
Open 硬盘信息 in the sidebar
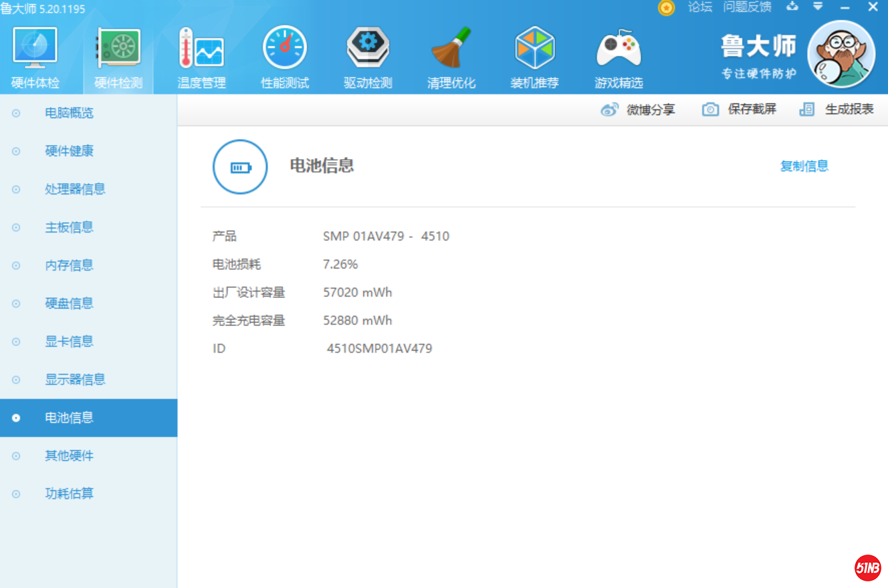tap(69, 303)
